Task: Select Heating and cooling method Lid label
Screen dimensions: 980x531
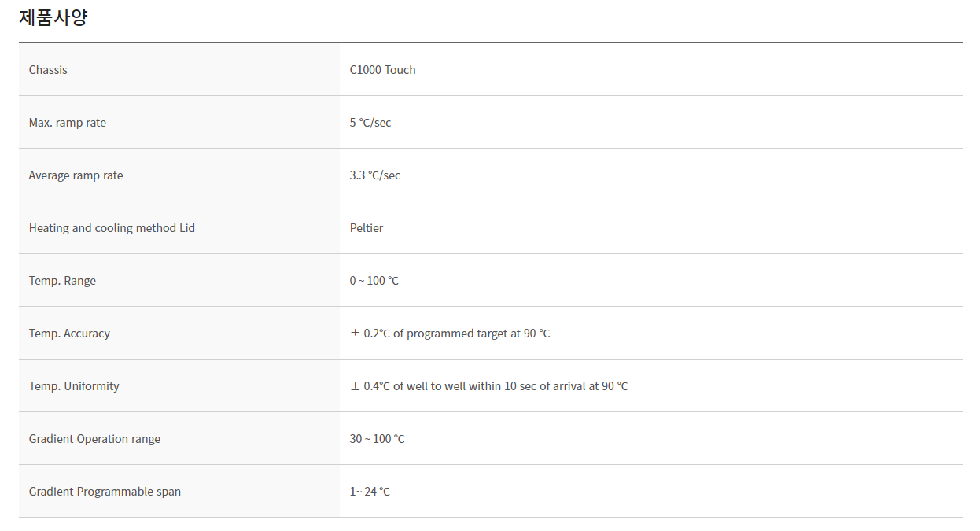Action: tap(112, 228)
